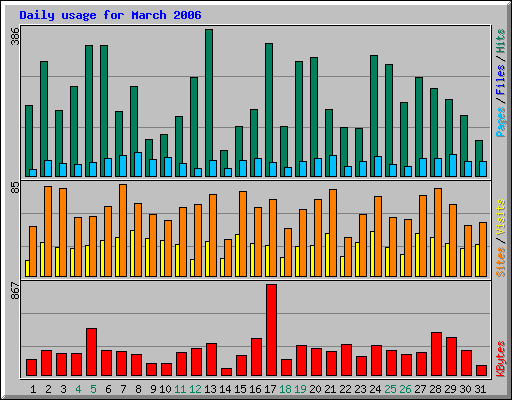512x400 pixels.
Task: Select day 22 on the date axis
Action: 345,389
